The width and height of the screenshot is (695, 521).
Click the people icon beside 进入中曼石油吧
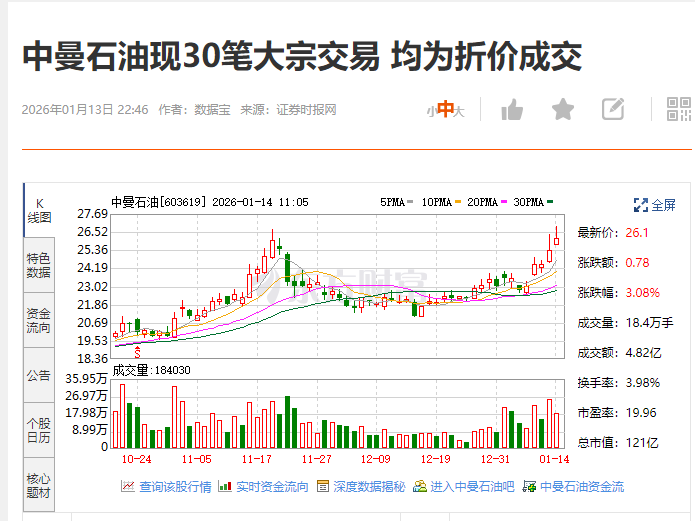click(x=419, y=486)
